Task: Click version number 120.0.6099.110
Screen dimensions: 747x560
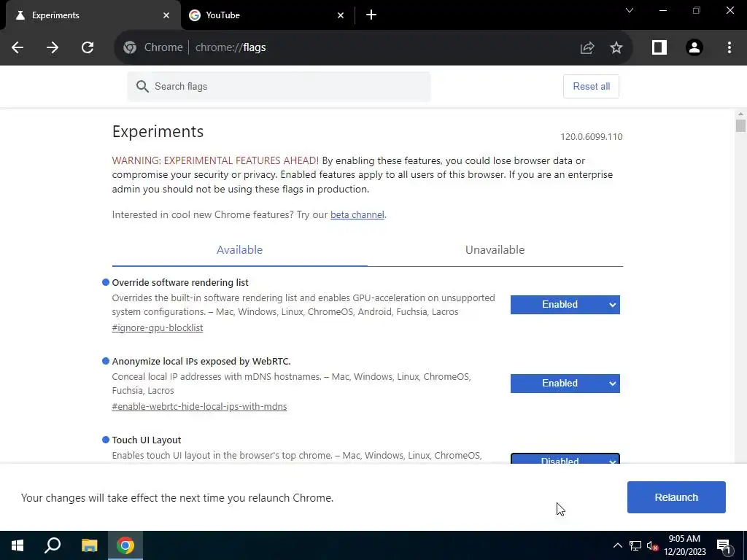Action: click(x=591, y=137)
